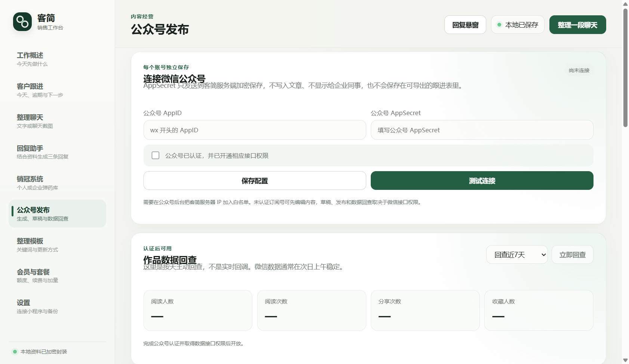This screenshot has width=629, height=364.
Task: Click the 整理一段聊天 button
Action: (578, 25)
